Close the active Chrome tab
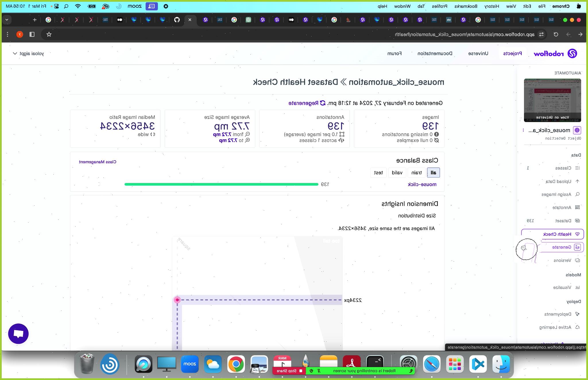This screenshot has width=588, height=380. point(190,20)
